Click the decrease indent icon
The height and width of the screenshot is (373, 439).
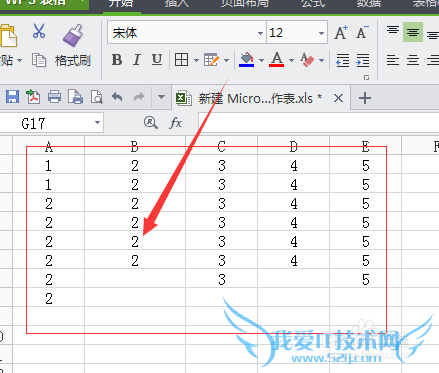tap(343, 60)
